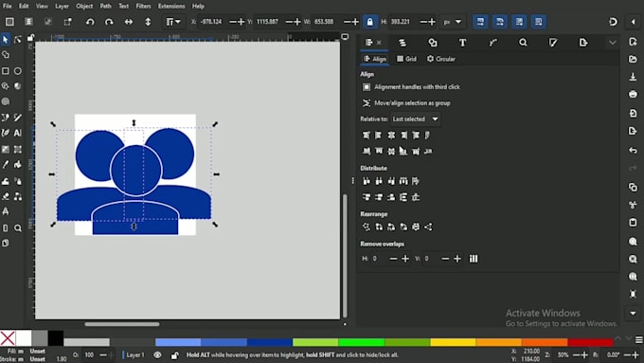Select the Selector arrow tool
This screenshot has width=644, height=363.
click(6, 40)
